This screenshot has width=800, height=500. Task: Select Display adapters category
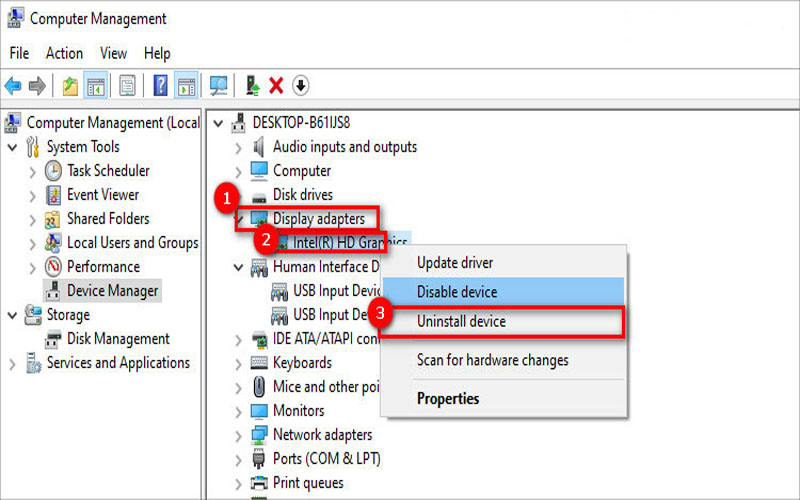coord(319,219)
